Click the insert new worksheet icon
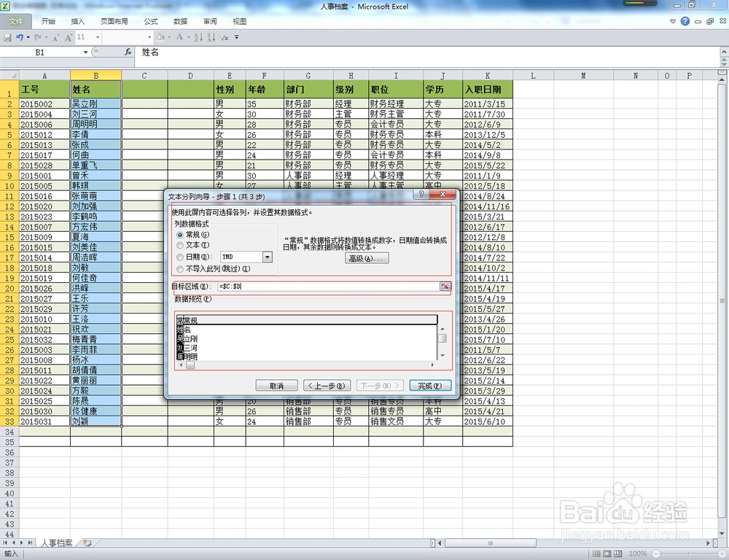Screen dimensions: 729x560 tap(87, 542)
